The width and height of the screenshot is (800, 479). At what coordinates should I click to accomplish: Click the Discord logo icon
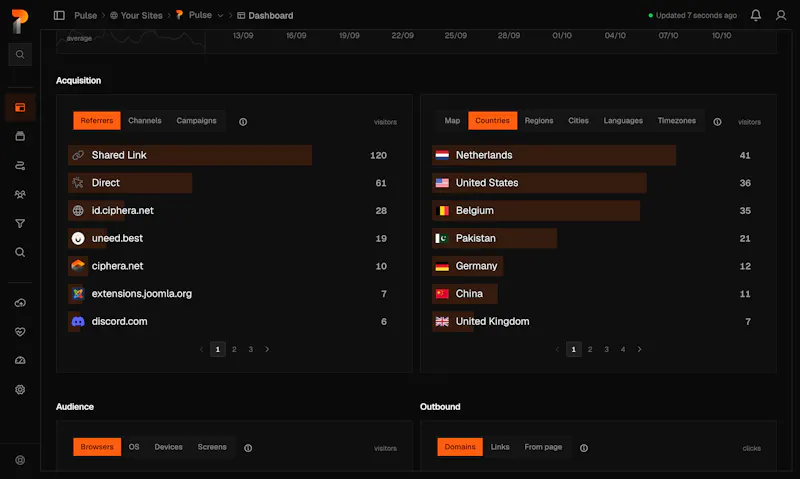pos(78,321)
